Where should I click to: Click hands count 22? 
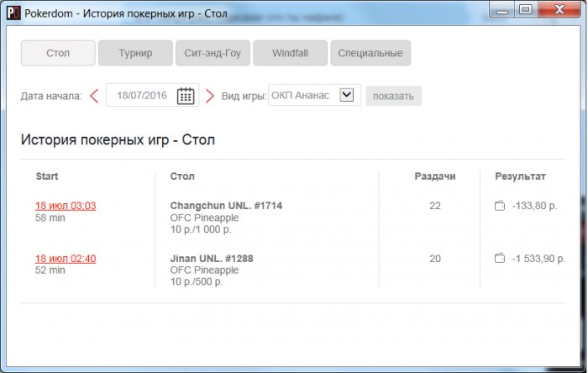435,206
